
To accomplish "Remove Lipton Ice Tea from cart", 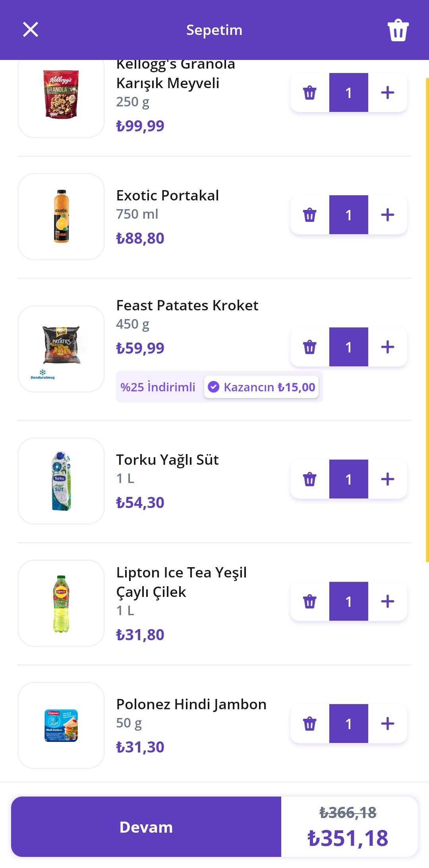I will pyautogui.click(x=310, y=602).
